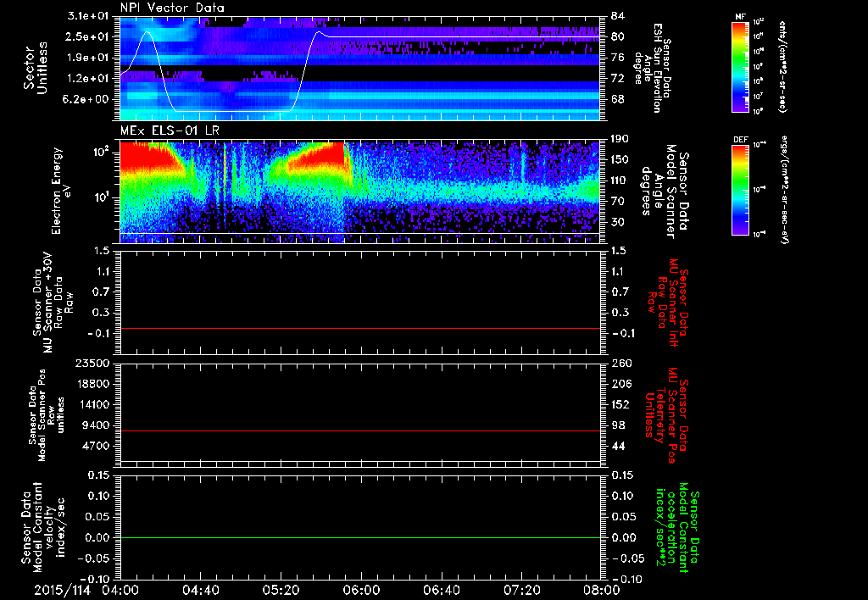Click the 2015/114 date label

pos(62,590)
